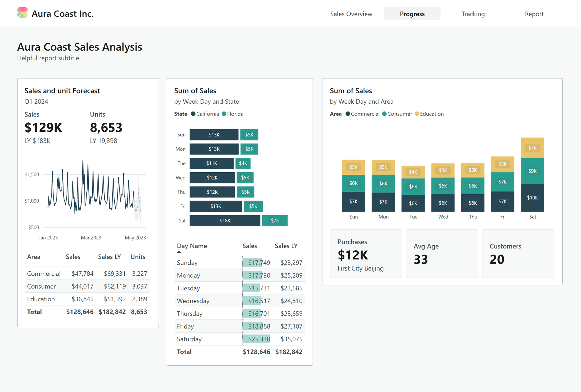The image size is (581, 392).
Task: Switch to the Sales Overview tab
Action: point(351,14)
